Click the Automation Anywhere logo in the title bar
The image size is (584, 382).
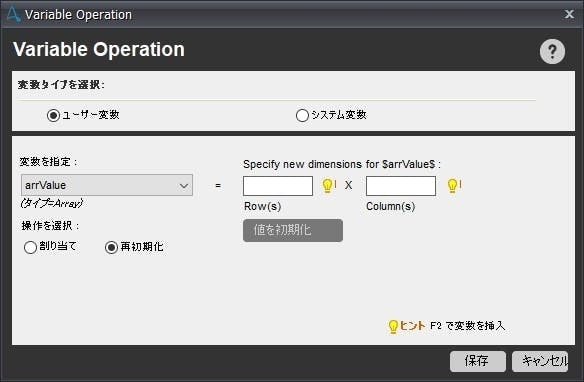(13, 14)
